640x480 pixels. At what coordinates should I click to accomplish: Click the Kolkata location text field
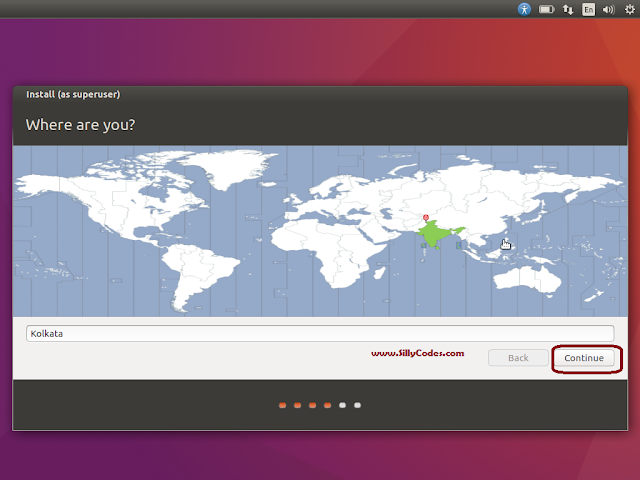tap(320, 333)
